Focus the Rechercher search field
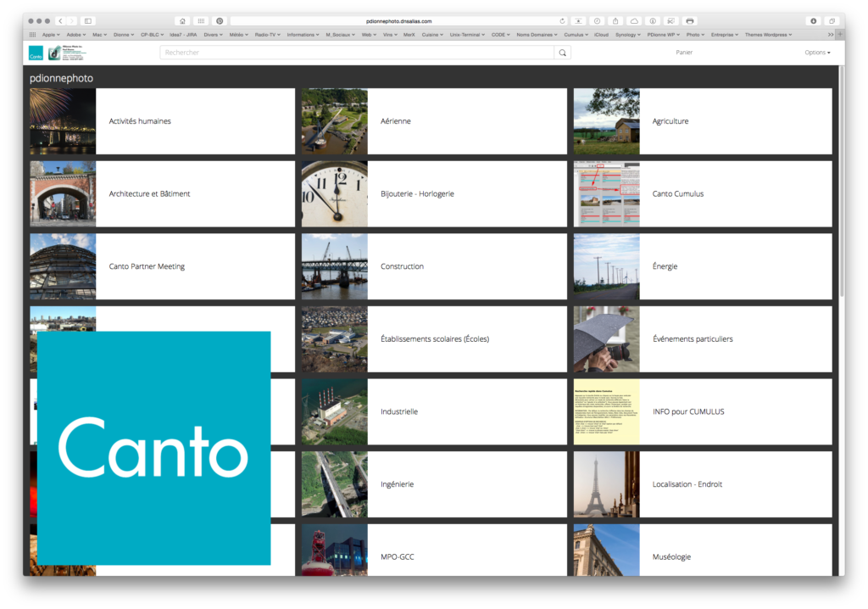Viewport: 868px width, 609px height. pos(357,53)
